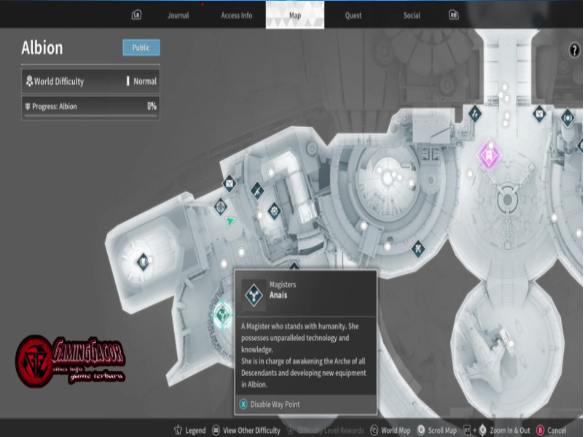
Task: Click the Progress: Albion bar
Action: pyautogui.click(x=91, y=108)
